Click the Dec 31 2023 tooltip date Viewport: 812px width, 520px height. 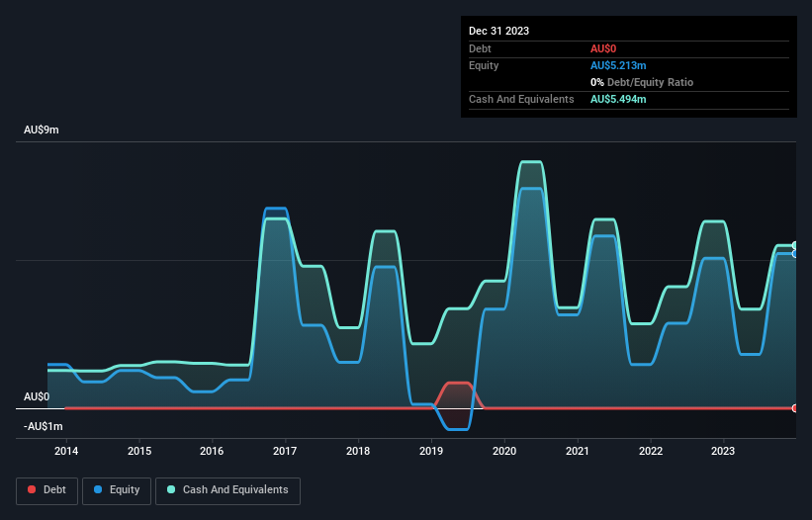pyautogui.click(x=498, y=31)
